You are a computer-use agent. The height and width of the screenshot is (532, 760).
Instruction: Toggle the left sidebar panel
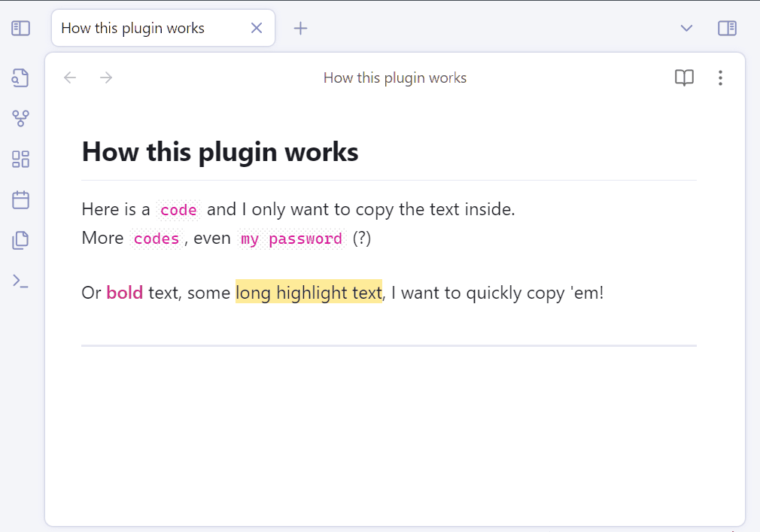tap(20, 28)
